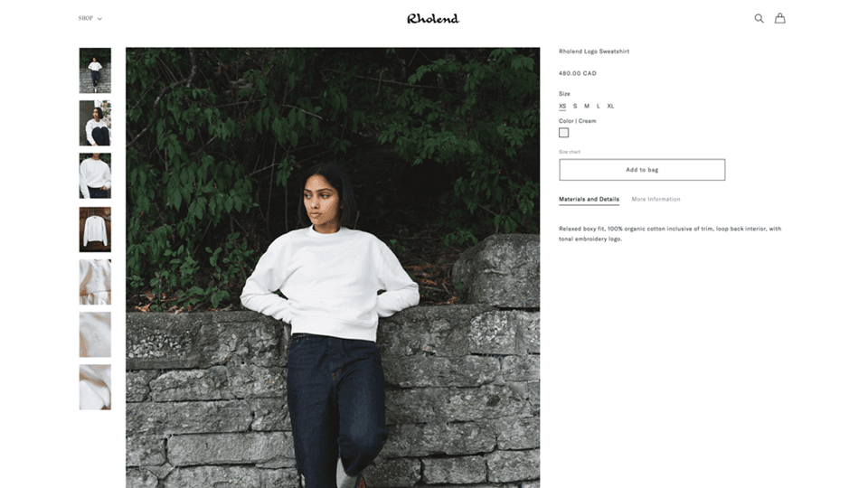Choose size S option
Screen dimensions: 868x488
(x=575, y=107)
